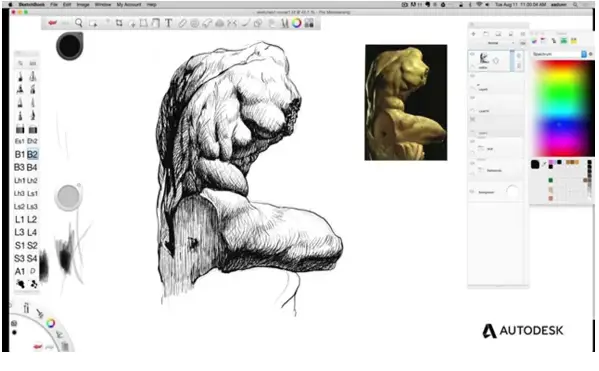Select the green swatch in color palette
The height and width of the screenshot is (371, 599).
point(550,180)
